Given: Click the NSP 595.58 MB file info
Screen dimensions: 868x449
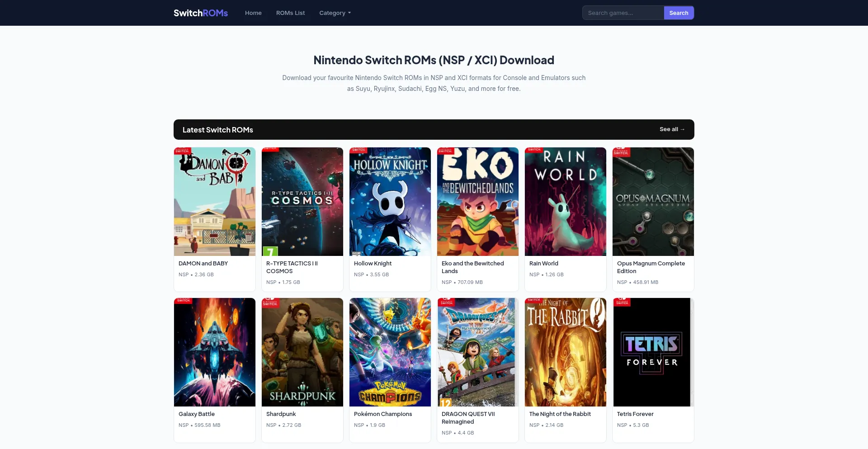Looking at the screenshot, I should 199,425.
